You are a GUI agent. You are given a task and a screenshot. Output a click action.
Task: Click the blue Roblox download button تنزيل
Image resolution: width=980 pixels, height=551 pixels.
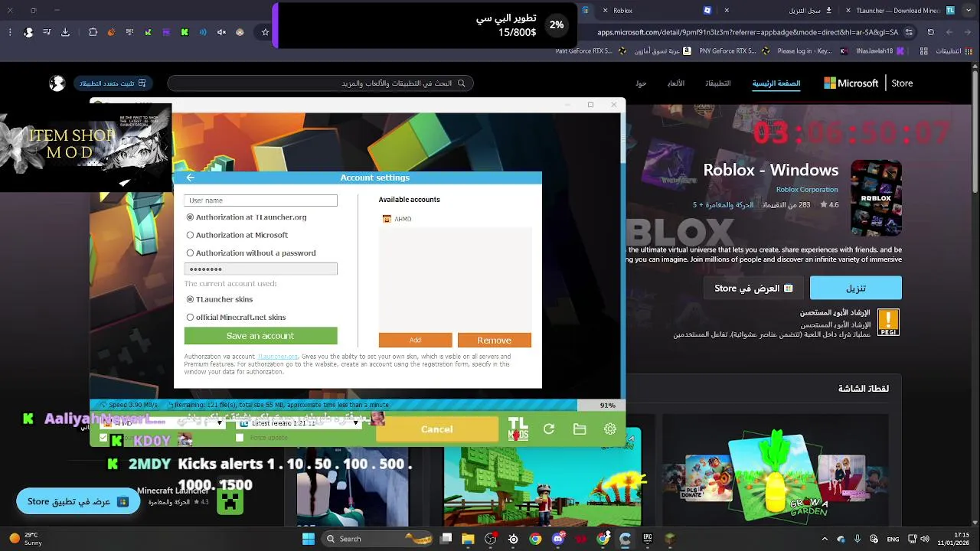pos(856,288)
